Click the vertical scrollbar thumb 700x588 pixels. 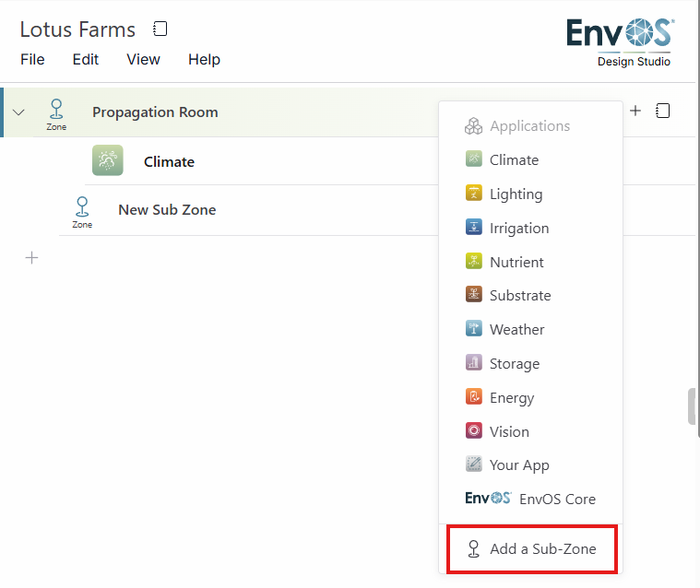click(x=692, y=406)
